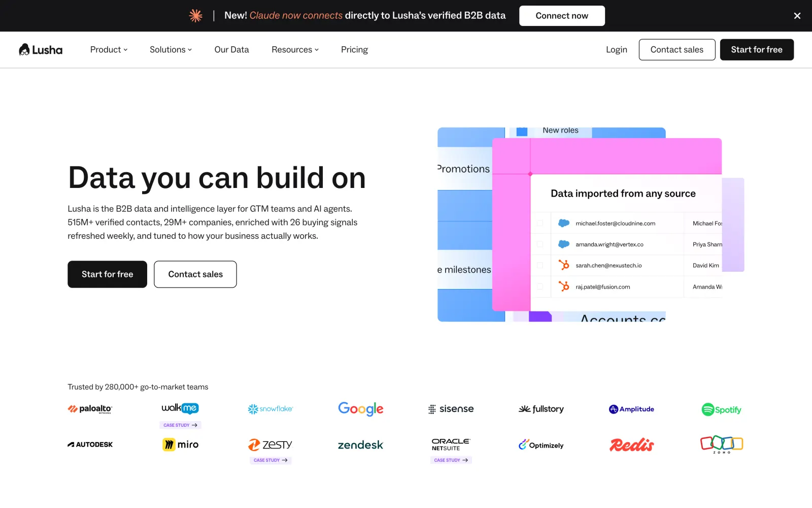
Task: Click the Autodesk logo
Action: [90, 444]
